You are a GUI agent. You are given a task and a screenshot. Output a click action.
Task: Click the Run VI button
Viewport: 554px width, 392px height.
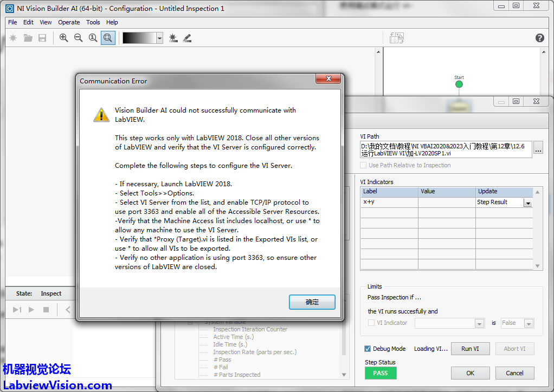click(x=471, y=349)
